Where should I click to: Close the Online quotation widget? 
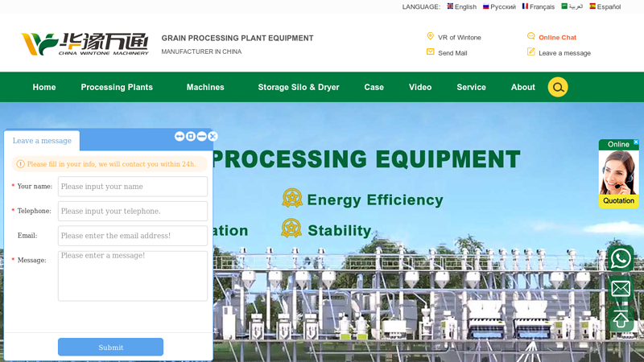click(636, 142)
